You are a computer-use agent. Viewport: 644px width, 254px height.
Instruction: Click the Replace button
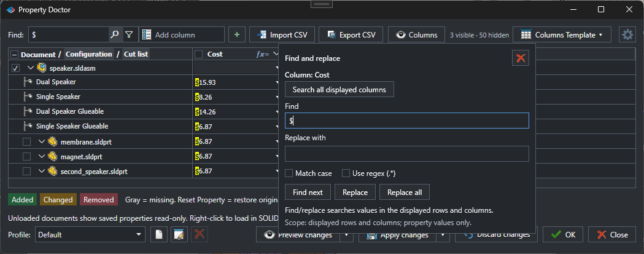tap(355, 192)
